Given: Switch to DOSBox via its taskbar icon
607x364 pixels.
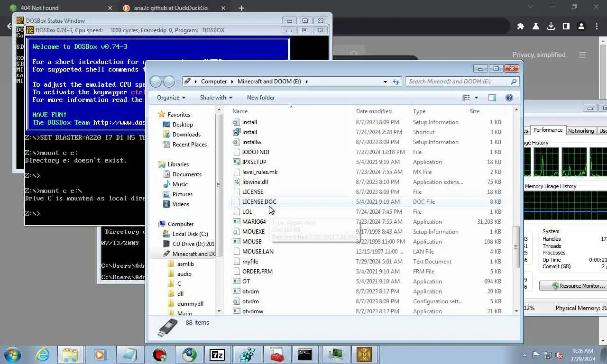Looking at the screenshot, I should 364,355.
